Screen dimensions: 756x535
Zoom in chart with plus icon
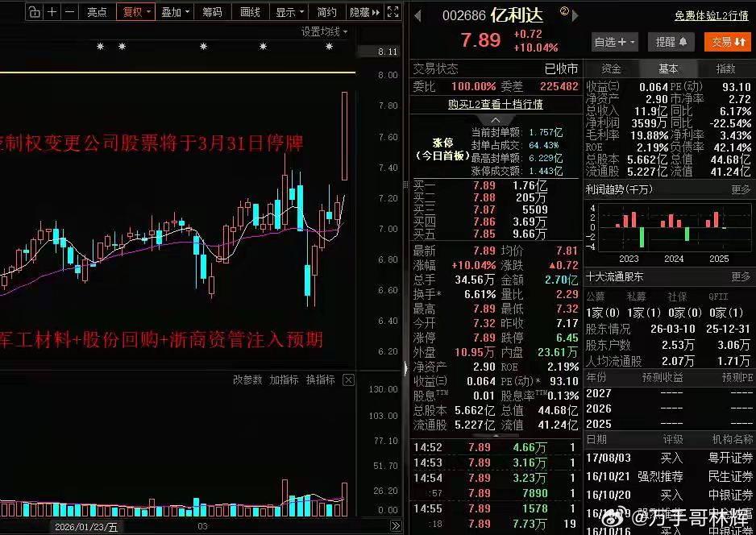[x=52, y=12]
